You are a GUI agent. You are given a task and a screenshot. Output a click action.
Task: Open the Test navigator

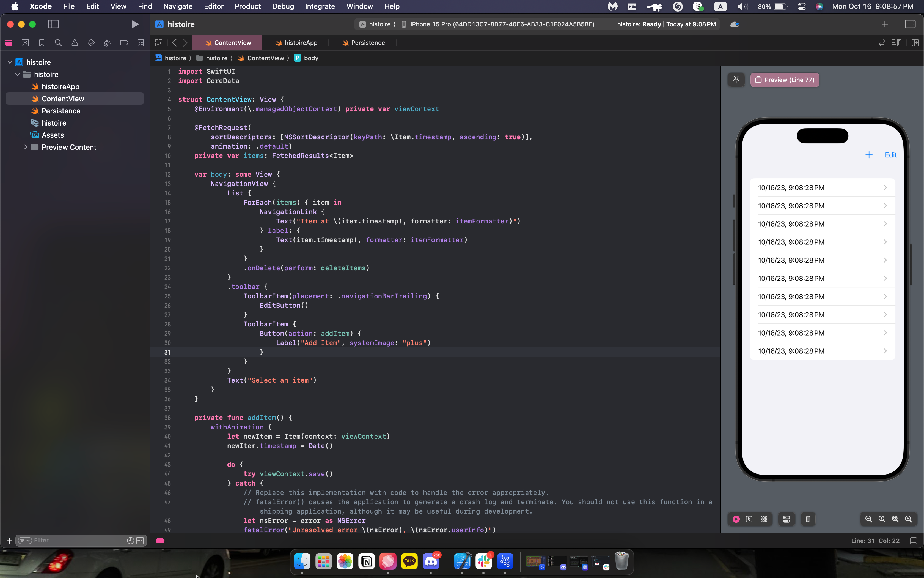(x=91, y=43)
